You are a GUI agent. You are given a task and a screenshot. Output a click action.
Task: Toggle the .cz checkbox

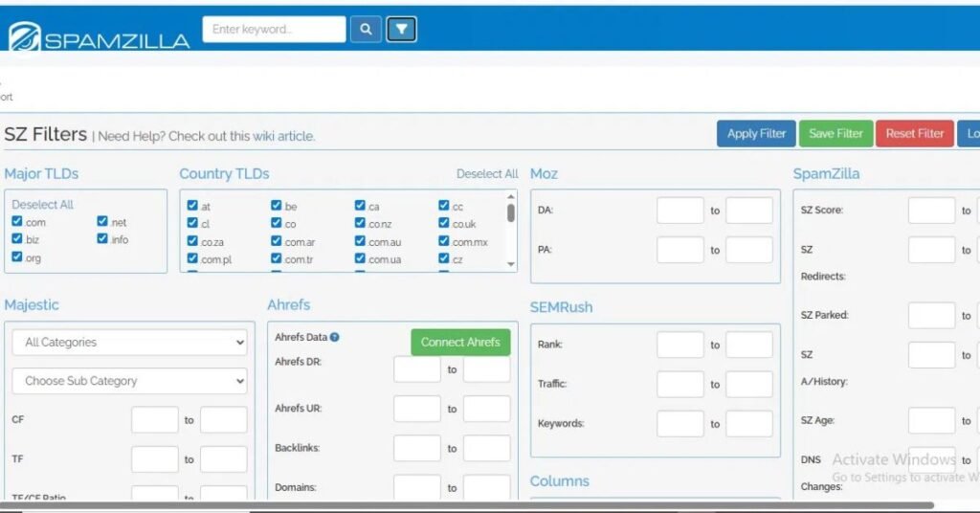click(444, 258)
